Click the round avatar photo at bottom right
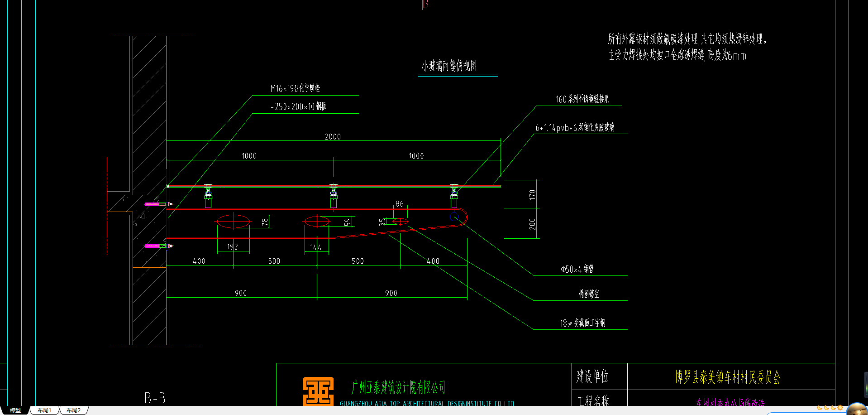The image size is (868, 415). point(857,410)
